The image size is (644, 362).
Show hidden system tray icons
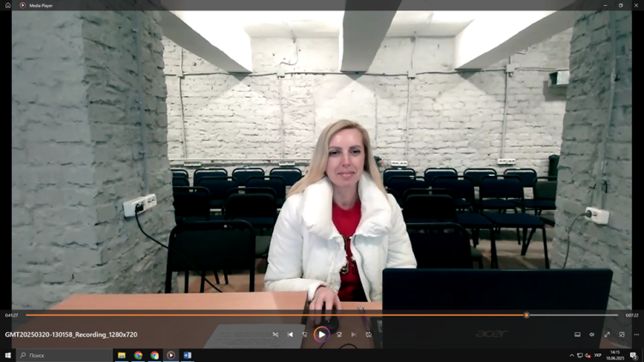point(572,355)
